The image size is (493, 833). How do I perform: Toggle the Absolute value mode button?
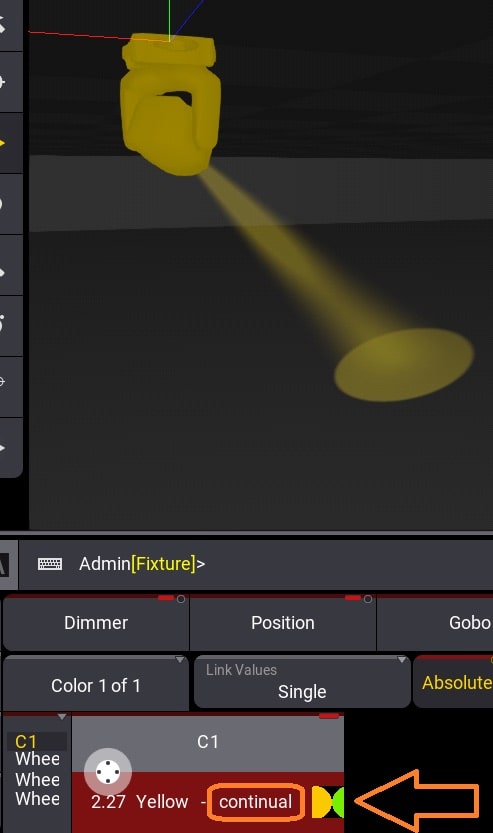coord(456,682)
